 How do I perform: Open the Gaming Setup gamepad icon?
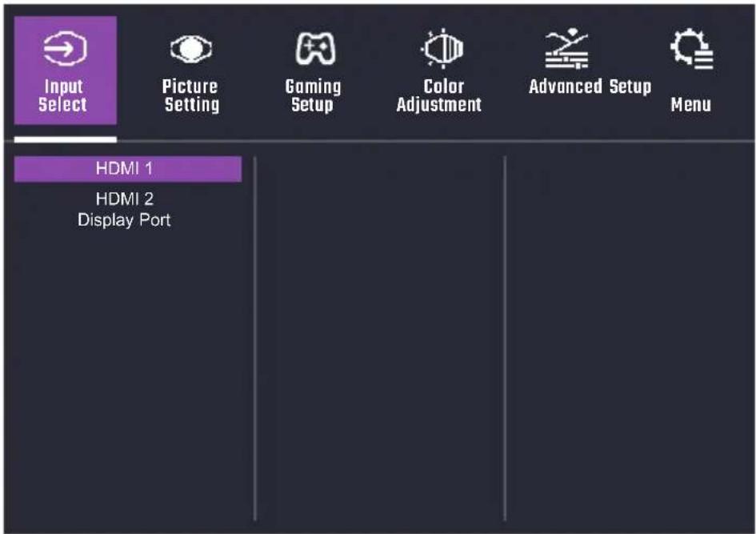[x=315, y=49]
